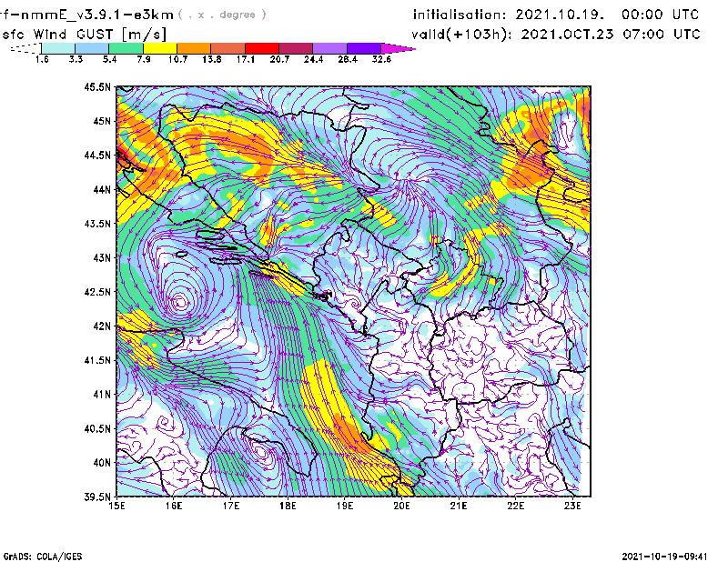This screenshot has height=562, width=728.
Task: Click the 15E longitude label
Action: pyautogui.click(x=116, y=506)
